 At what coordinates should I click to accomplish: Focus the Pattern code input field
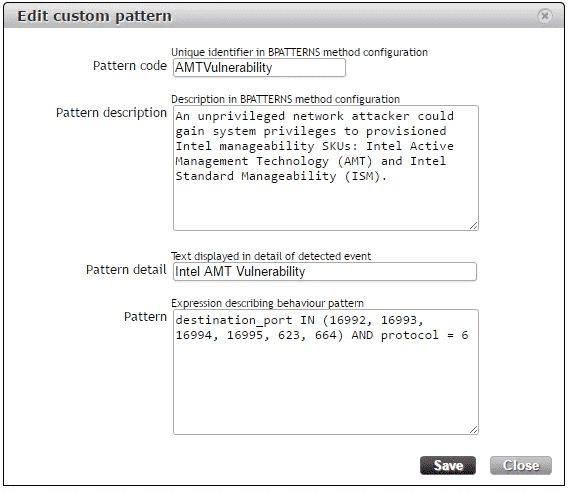tap(259, 68)
